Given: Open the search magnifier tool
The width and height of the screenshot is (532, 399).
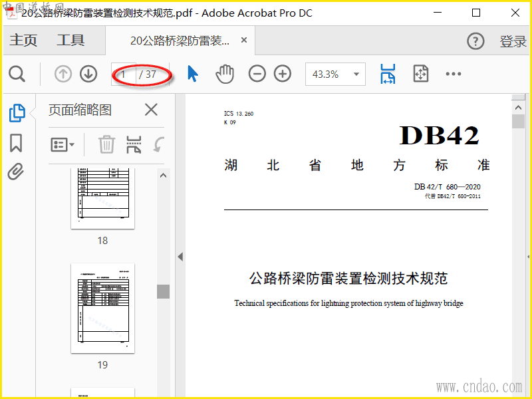Looking at the screenshot, I should [x=17, y=74].
